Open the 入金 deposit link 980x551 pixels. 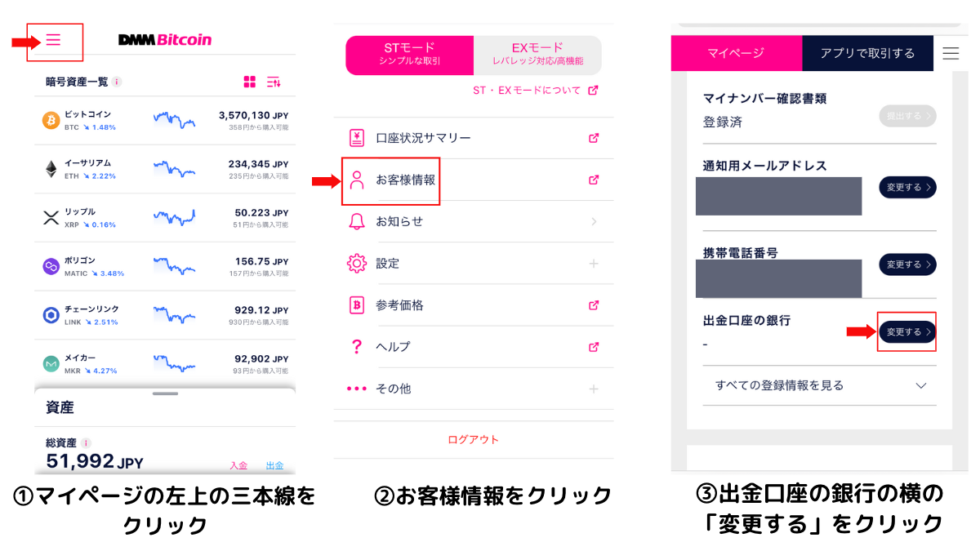238,465
